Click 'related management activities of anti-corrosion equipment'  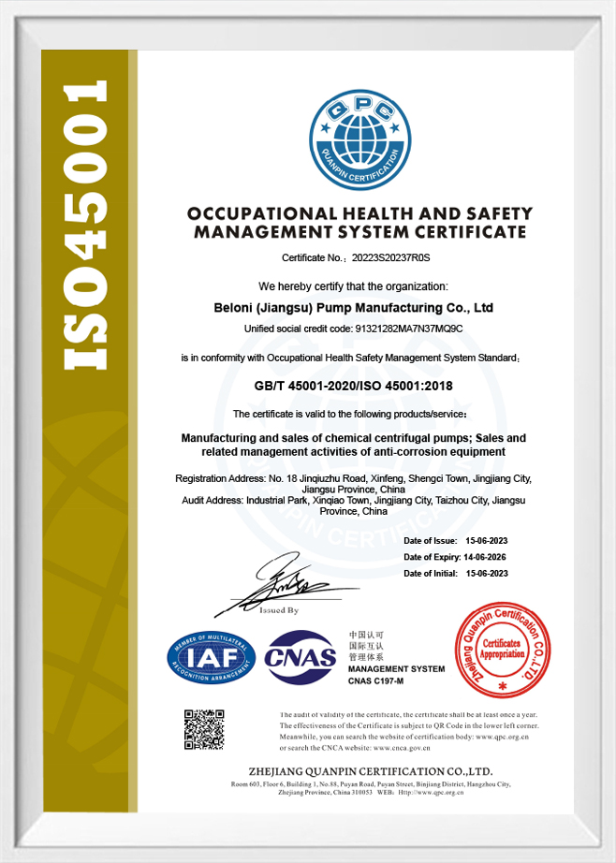point(354,452)
